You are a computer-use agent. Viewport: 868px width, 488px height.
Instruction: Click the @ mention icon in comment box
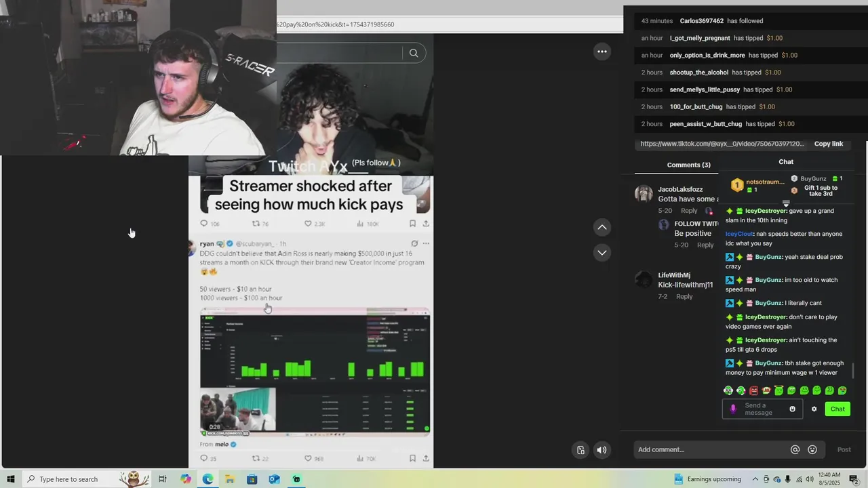click(x=795, y=449)
